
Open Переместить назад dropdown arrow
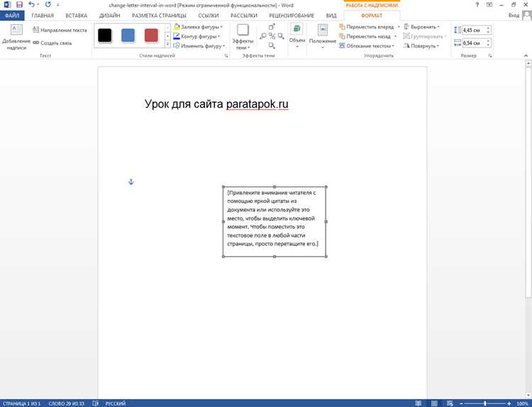pyautogui.click(x=395, y=36)
